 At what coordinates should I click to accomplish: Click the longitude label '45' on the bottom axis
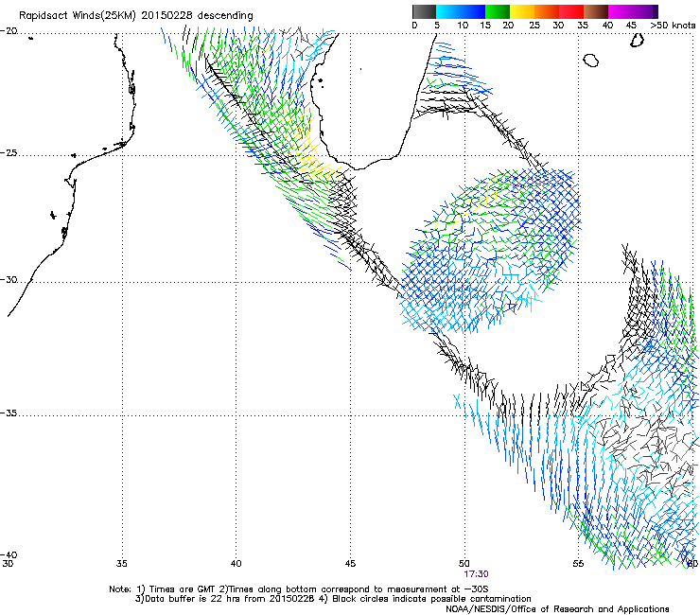coord(350,564)
